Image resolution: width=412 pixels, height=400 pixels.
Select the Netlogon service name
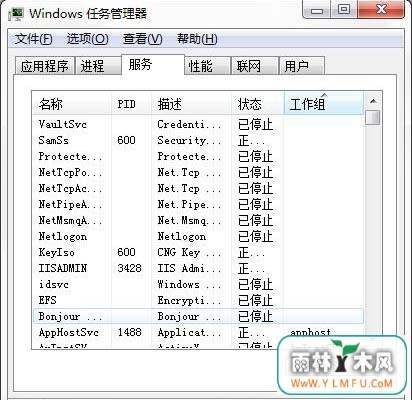pos(63,236)
